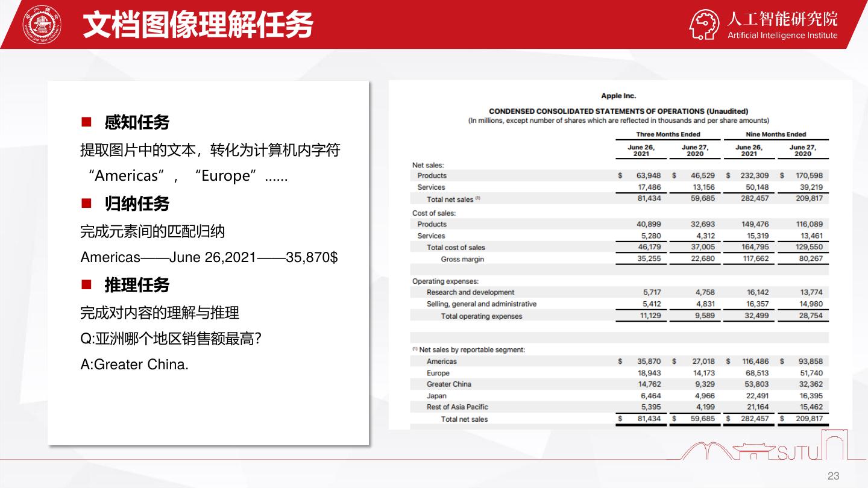The width and height of the screenshot is (868, 488).
Task: Click the Rest of Asia Pacific value 5,395
Action: click(x=652, y=407)
